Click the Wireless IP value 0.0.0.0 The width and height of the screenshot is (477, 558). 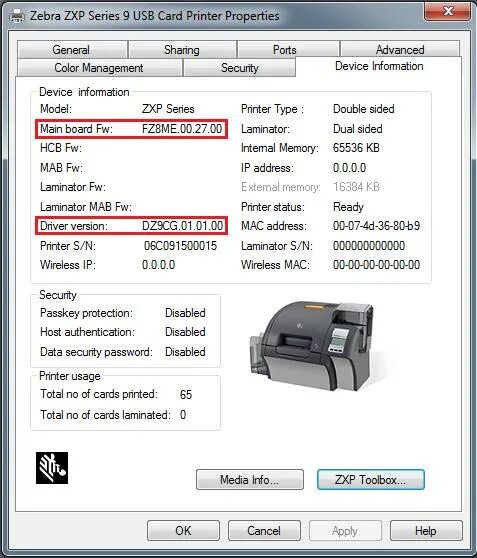[x=158, y=265]
